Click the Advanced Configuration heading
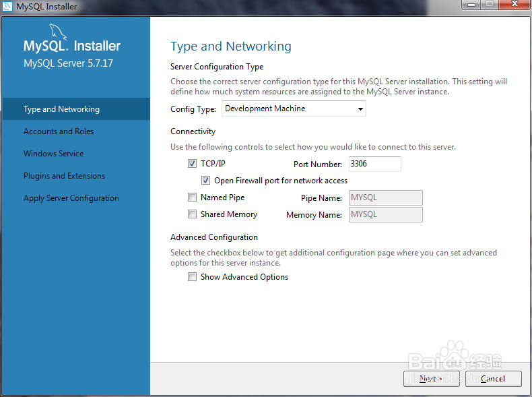This screenshot has width=532, height=397. tap(214, 237)
